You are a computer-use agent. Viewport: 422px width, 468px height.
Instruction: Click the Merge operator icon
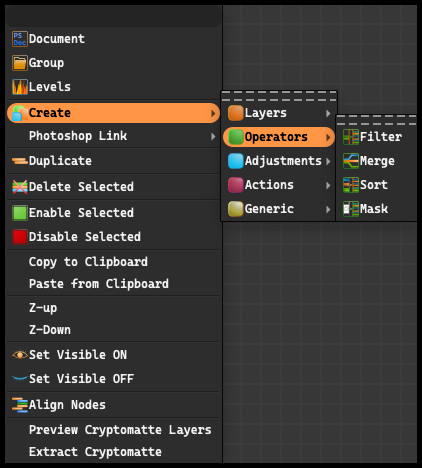(351, 161)
